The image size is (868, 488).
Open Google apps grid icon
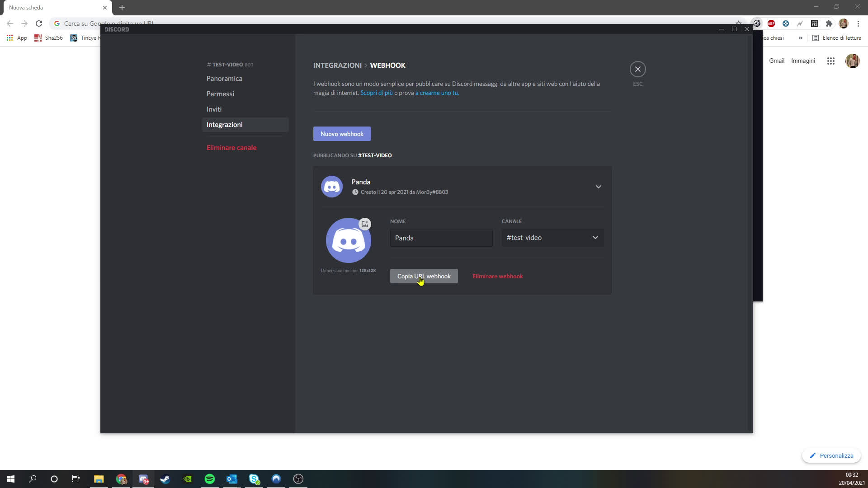(830, 61)
